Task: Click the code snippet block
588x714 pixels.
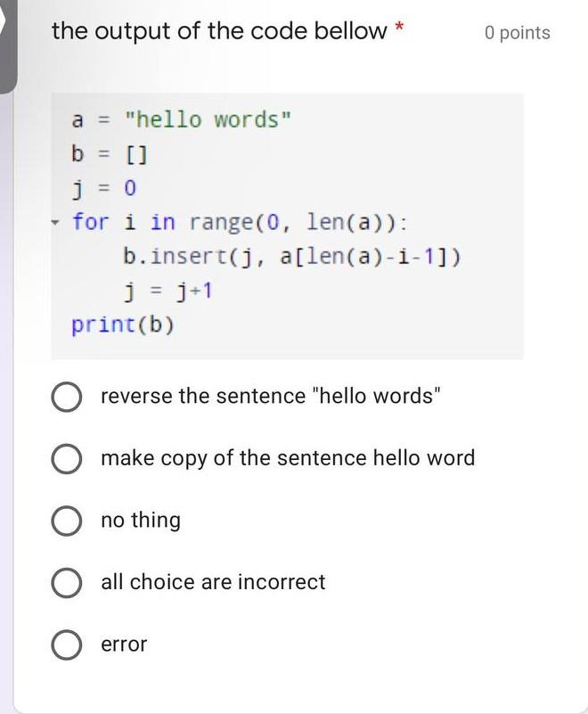Action: (285, 223)
